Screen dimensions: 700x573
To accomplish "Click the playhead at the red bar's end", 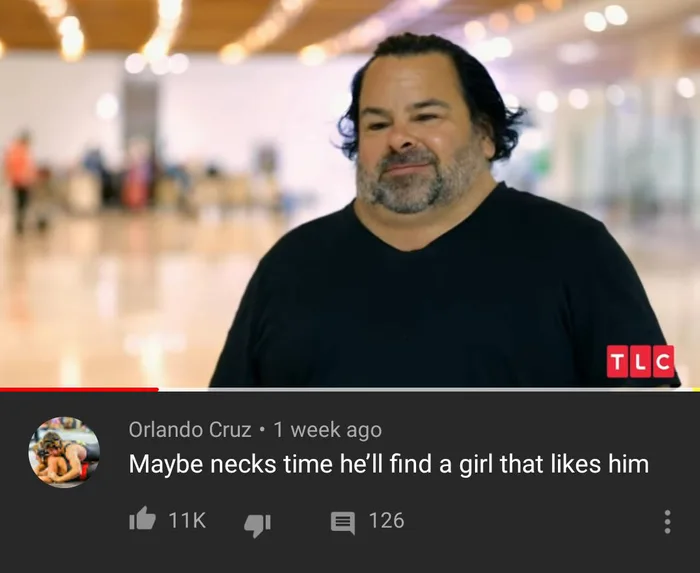I will tap(158, 390).
